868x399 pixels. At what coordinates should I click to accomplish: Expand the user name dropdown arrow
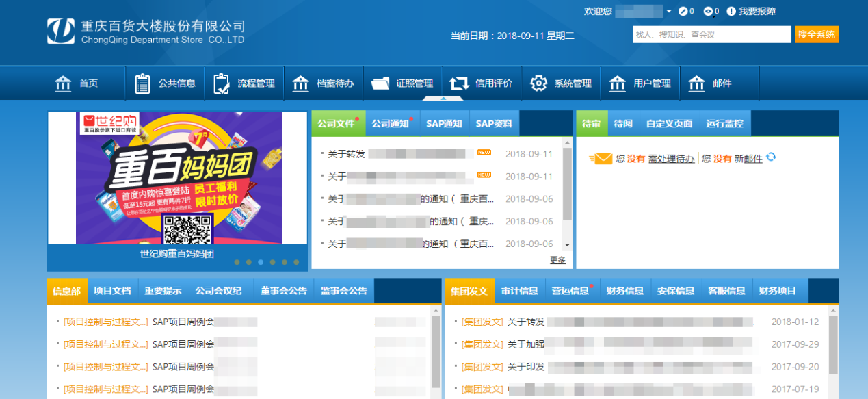pyautogui.click(x=669, y=12)
